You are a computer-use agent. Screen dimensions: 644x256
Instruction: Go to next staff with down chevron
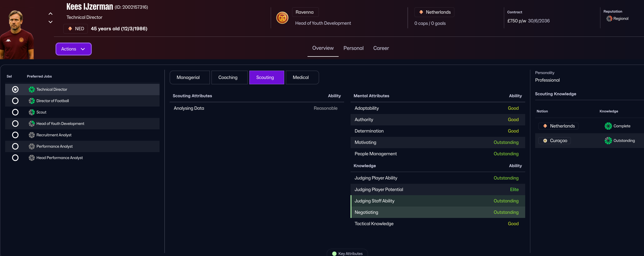point(51,22)
